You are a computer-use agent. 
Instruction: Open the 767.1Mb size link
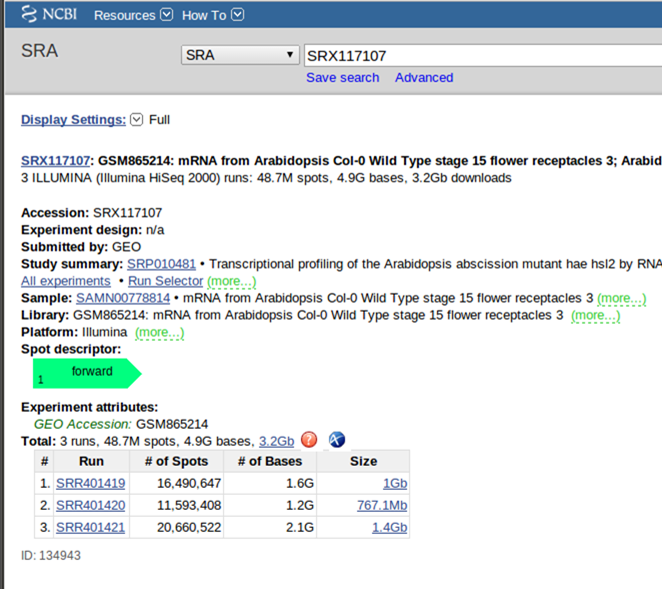pos(382,505)
